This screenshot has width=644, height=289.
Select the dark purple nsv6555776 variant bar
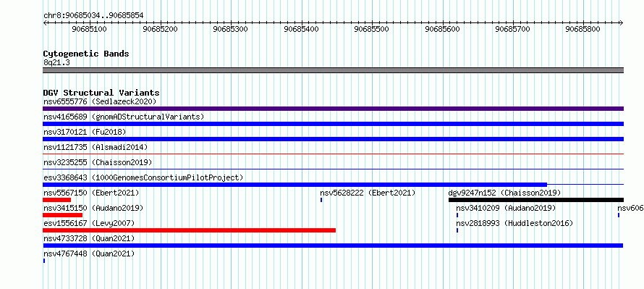tap(333, 109)
